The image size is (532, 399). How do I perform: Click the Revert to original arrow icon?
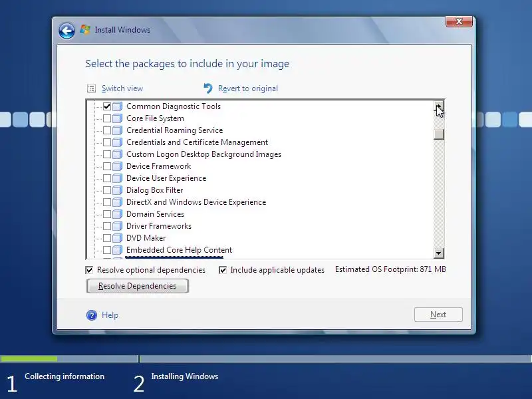coord(208,88)
